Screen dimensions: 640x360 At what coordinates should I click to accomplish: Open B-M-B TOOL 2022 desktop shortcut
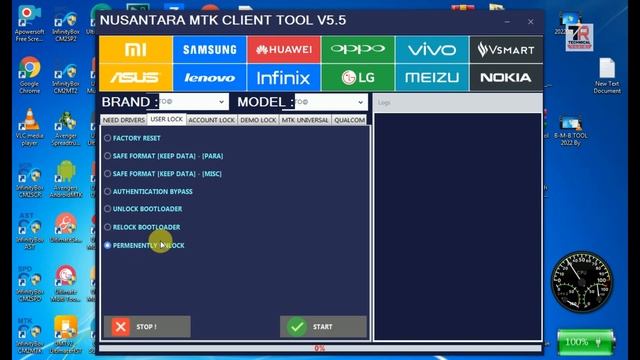571,131
